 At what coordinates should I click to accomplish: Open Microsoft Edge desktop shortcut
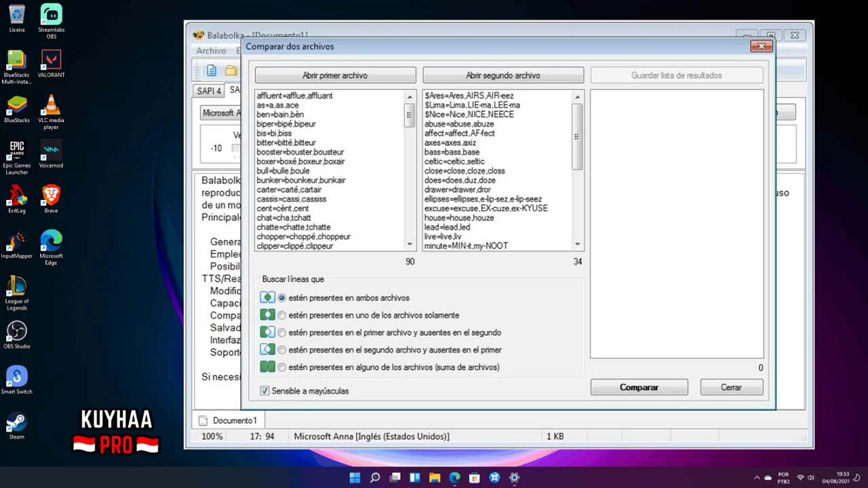point(52,248)
